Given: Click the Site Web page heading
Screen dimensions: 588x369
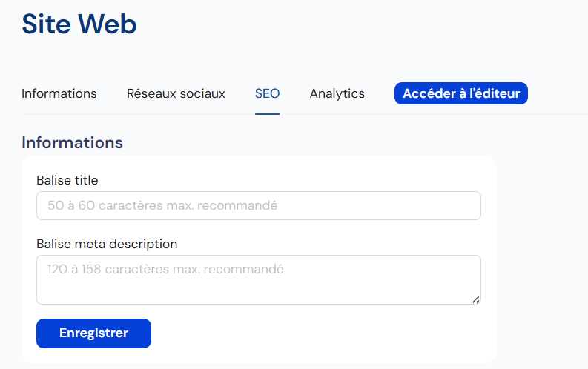Looking at the screenshot, I should [x=79, y=24].
